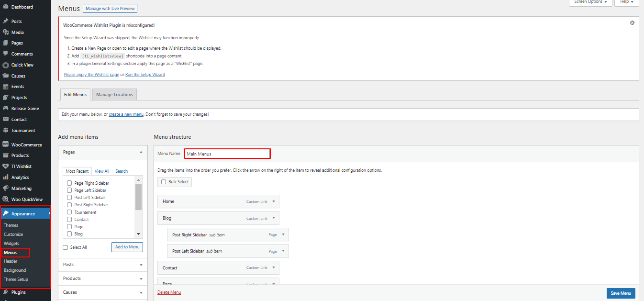The width and height of the screenshot is (644, 301).
Task: Click the Menu Name input field
Action: (227, 154)
